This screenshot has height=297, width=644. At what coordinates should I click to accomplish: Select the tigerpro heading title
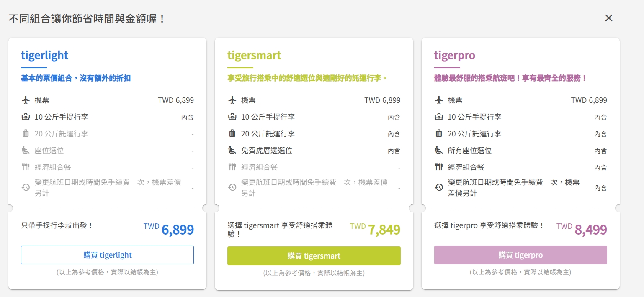(454, 55)
